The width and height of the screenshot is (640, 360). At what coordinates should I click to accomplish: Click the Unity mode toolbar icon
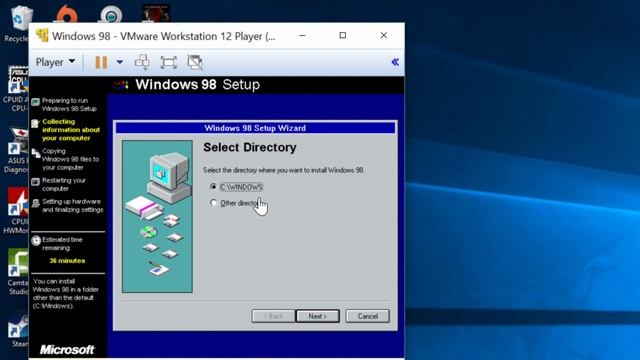pyautogui.click(x=195, y=62)
